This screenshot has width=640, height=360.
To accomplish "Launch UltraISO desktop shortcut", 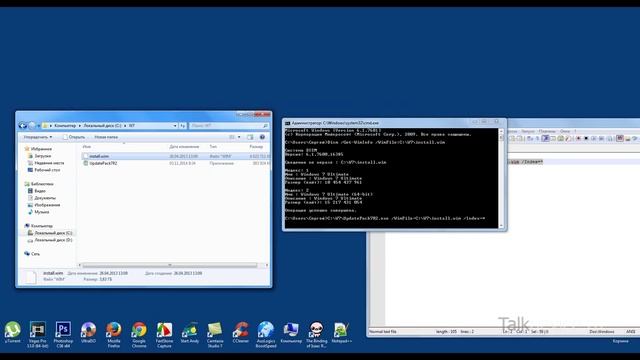I will pos(88,333).
